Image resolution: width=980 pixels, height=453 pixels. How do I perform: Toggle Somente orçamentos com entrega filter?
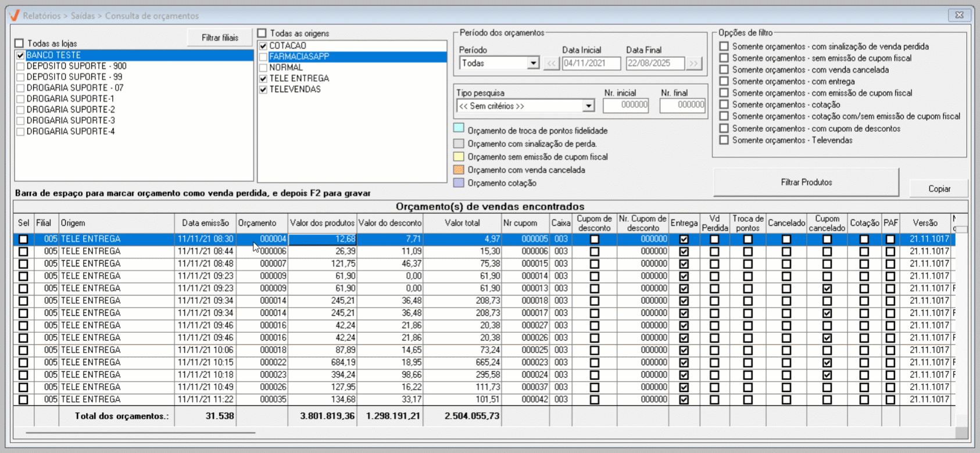tap(724, 81)
